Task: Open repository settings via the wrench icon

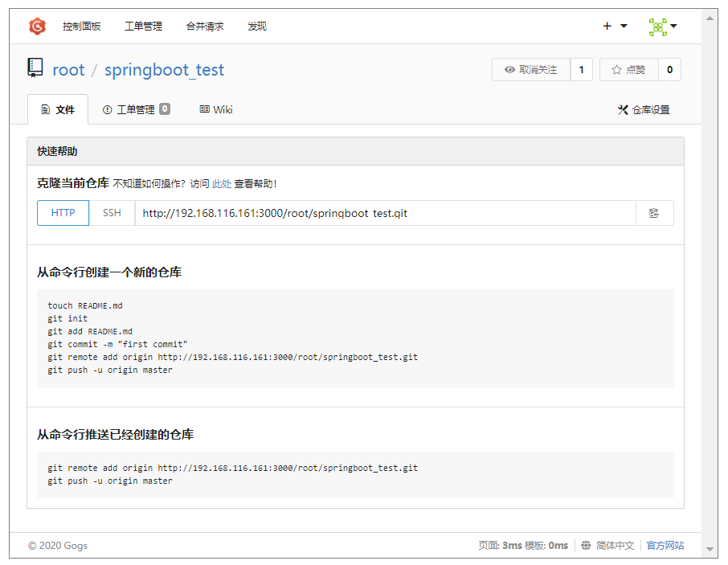Action: pos(624,109)
